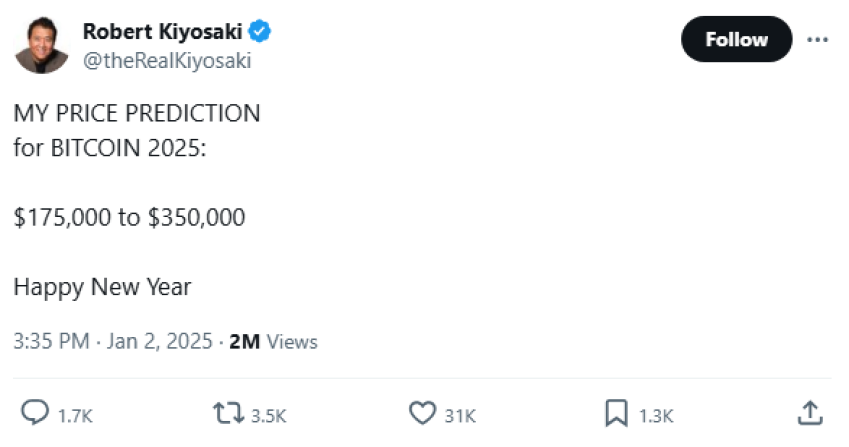Viewport: 849px width, 447px height.
Task: Open the @theRealKiyosaki handle link
Action: click(x=167, y=60)
